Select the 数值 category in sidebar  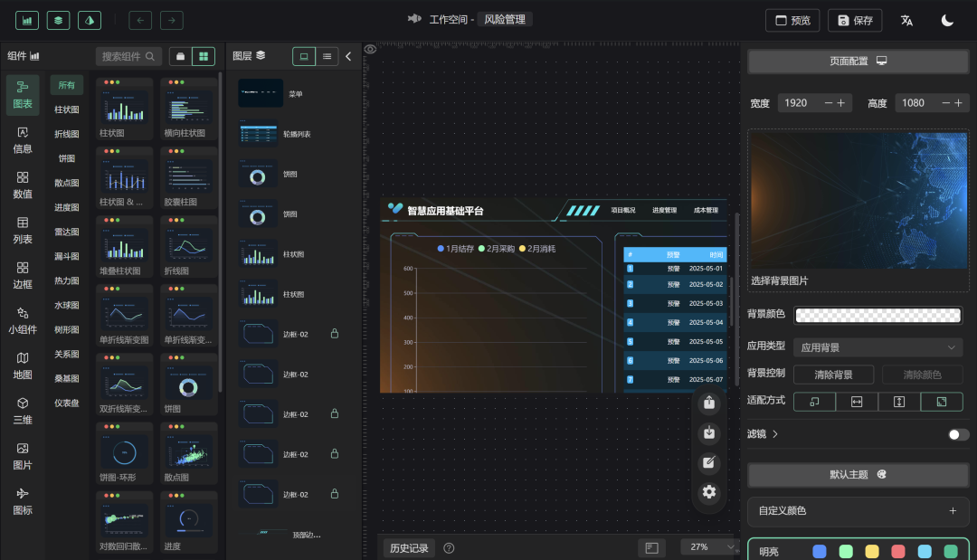coord(23,185)
